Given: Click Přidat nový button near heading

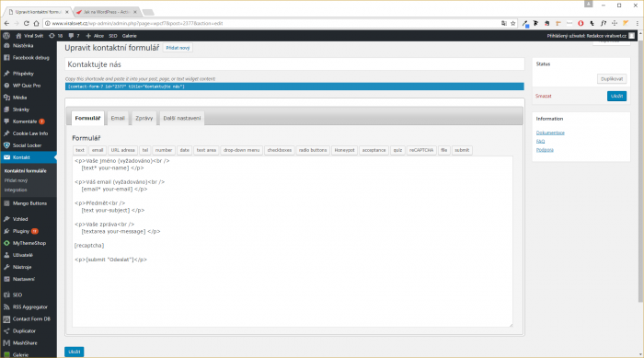Looking at the screenshot, I should (178, 48).
